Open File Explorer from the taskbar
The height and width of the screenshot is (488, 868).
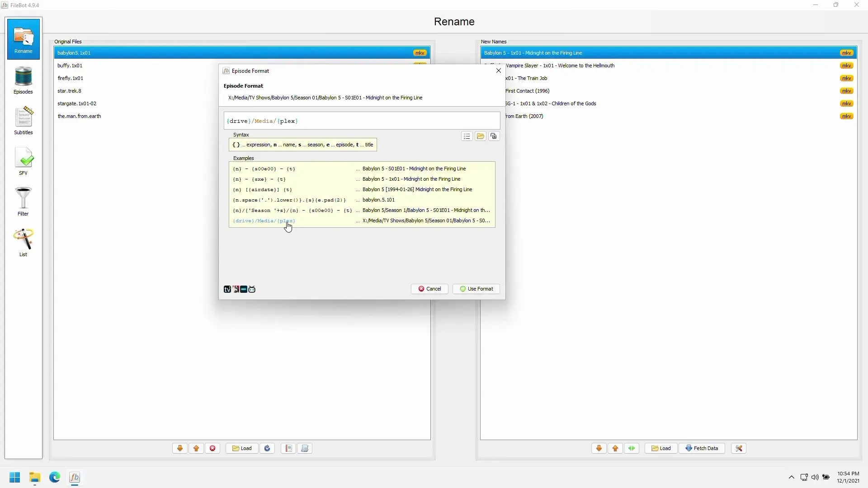[x=35, y=478]
